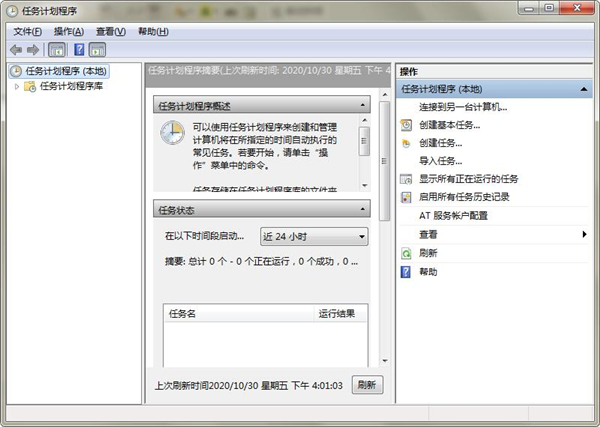Click 连接到另一台计算机 action link

click(x=463, y=106)
